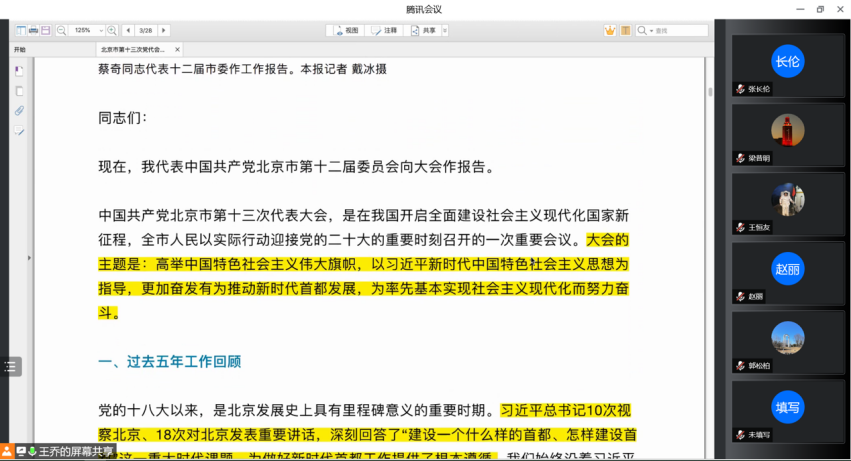This screenshot has height=461, width=851.
Task: Toggle the floating list panel button
Action: coord(10,367)
